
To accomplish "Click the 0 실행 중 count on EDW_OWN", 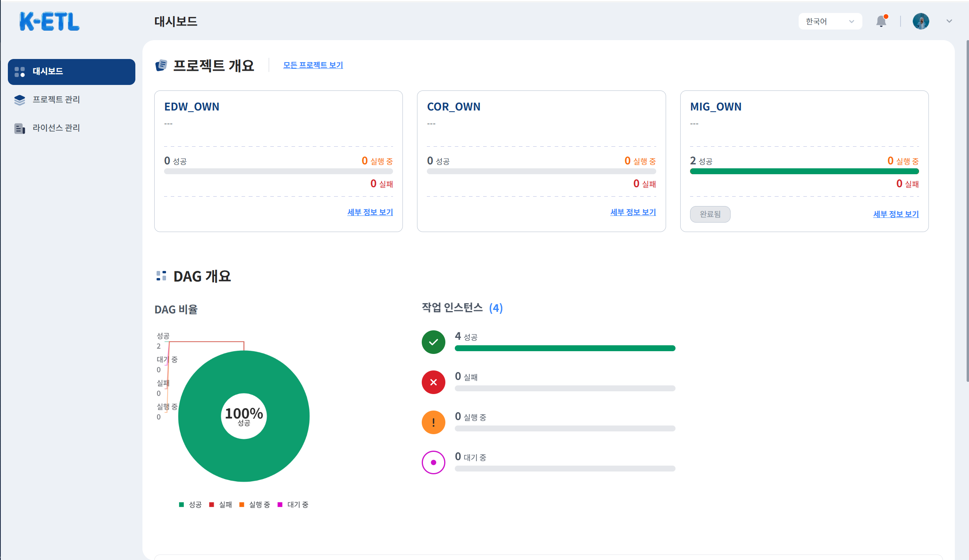I will click(377, 161).
